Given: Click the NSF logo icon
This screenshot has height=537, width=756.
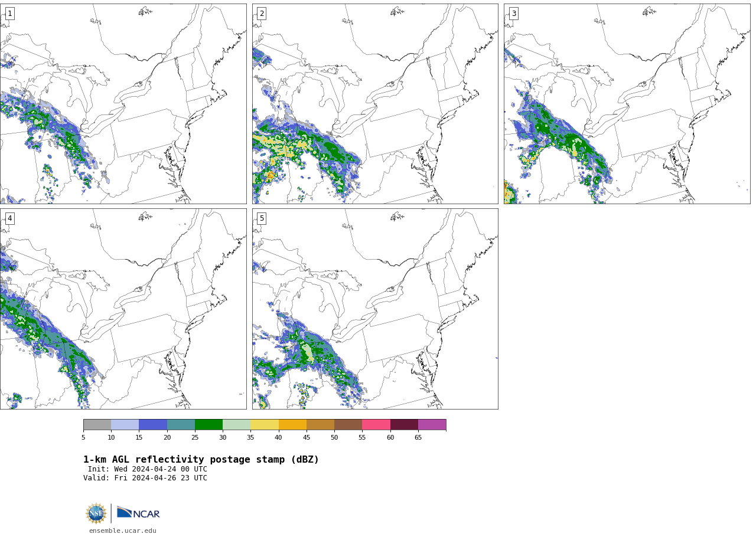Looking at the screenshot, I should coord(96,513).
